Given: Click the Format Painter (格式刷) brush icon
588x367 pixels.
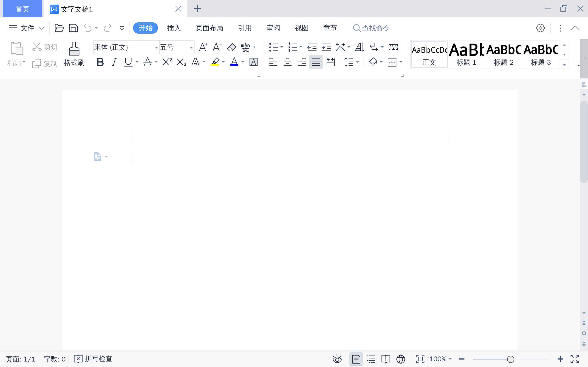Looking at the screenshot, I should (x=74, y=49).
